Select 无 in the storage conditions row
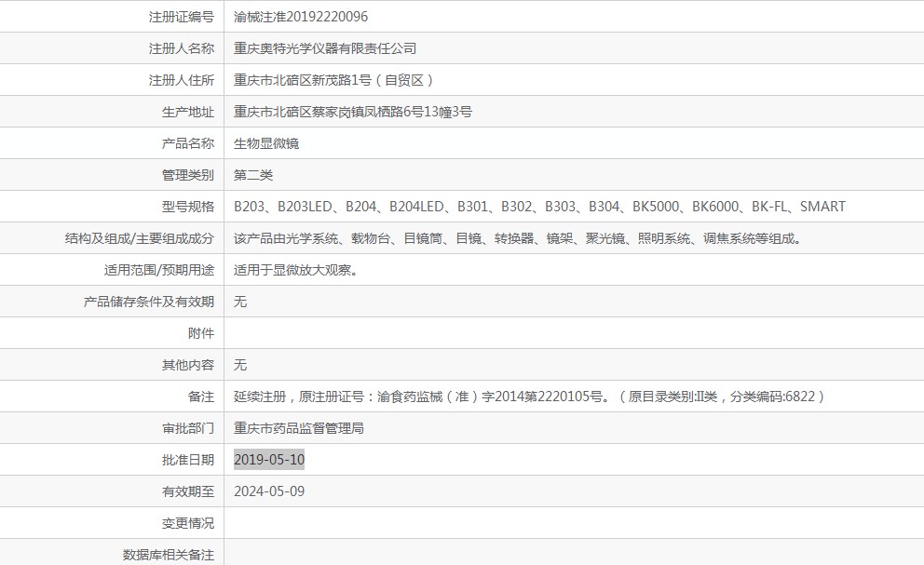This screenshot has height=565, width=924. click(x=240, y=302)
